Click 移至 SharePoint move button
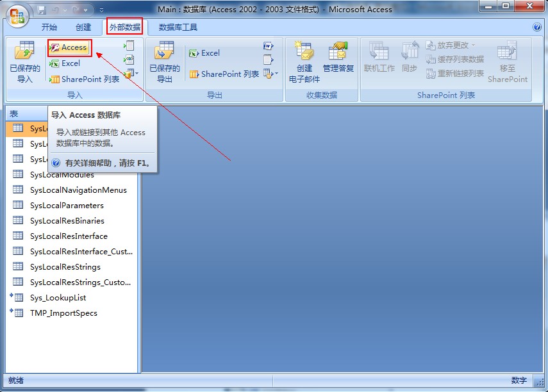 click(508, 62)
